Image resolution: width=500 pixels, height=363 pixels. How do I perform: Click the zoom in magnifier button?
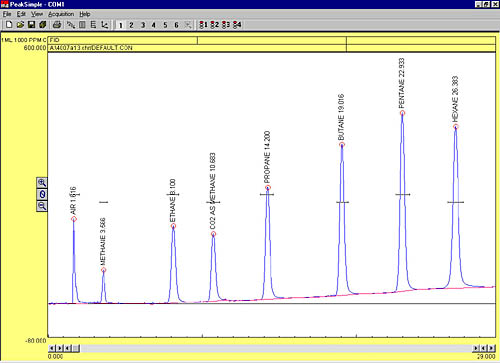click(42, 183)
